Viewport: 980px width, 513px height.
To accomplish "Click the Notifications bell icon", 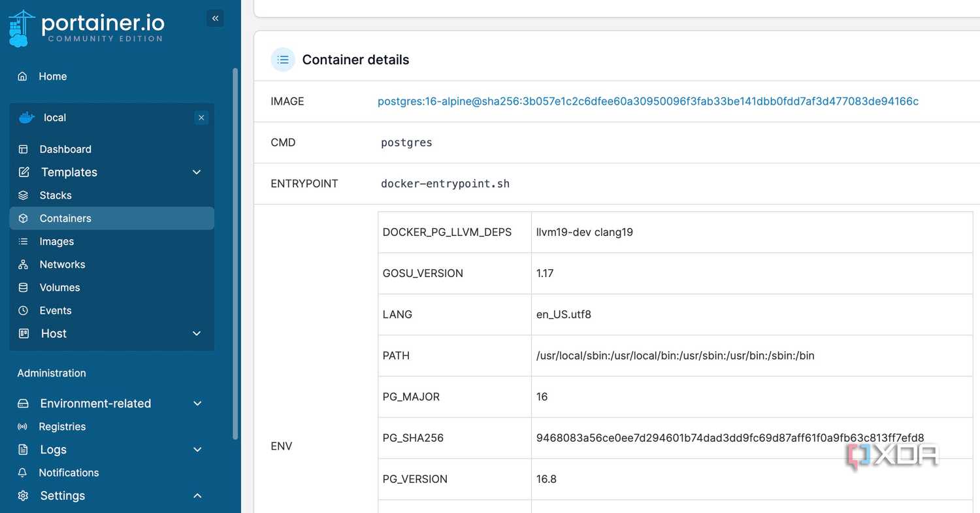I will click(23, 472).
